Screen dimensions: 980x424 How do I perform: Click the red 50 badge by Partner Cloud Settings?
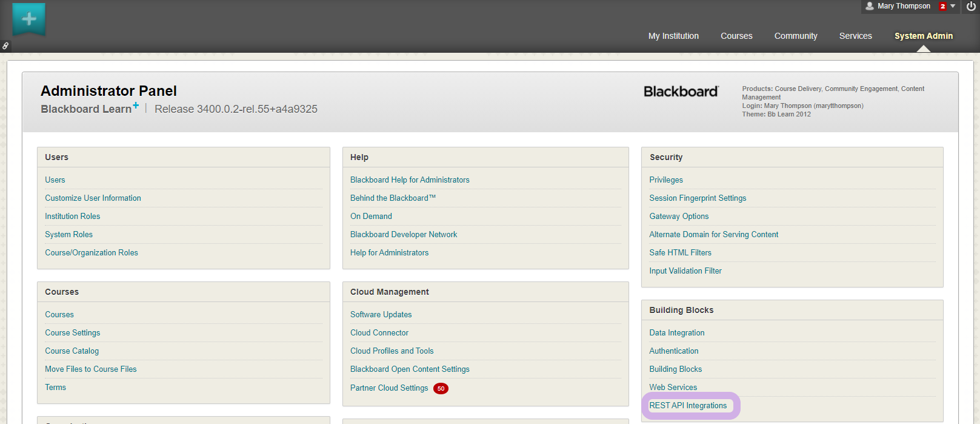pyautogui.click(x=441, y=388)
